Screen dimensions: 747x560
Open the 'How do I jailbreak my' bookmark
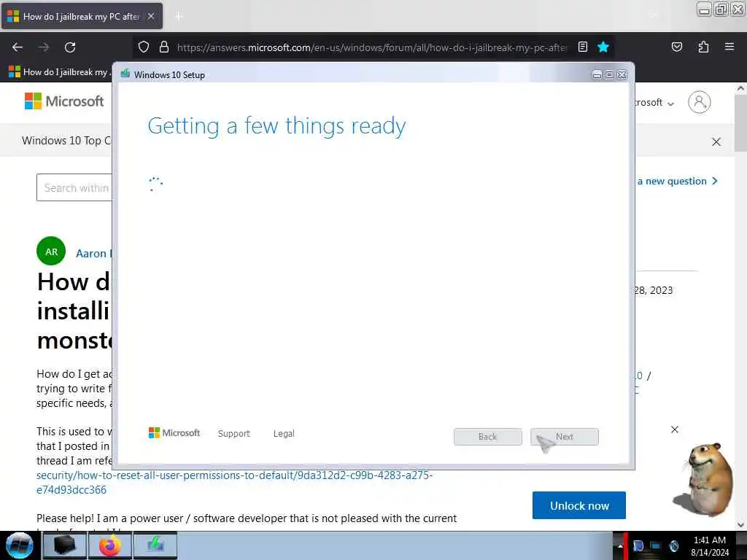pos(59,72)
